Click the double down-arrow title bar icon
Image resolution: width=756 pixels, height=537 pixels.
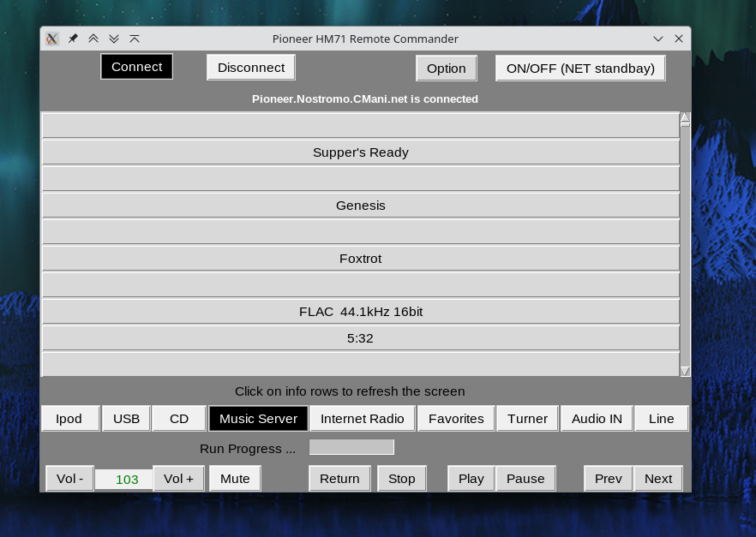click(x=114, y=39)
